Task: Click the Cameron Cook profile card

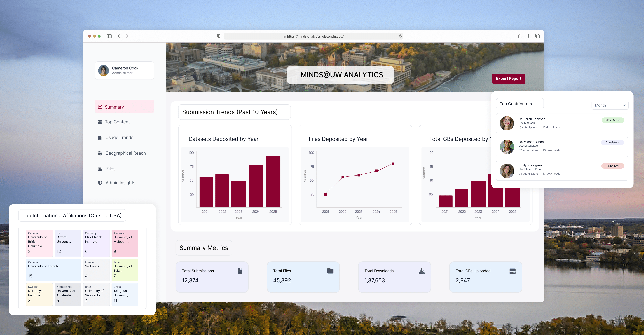Action: (x=124, y=70)
